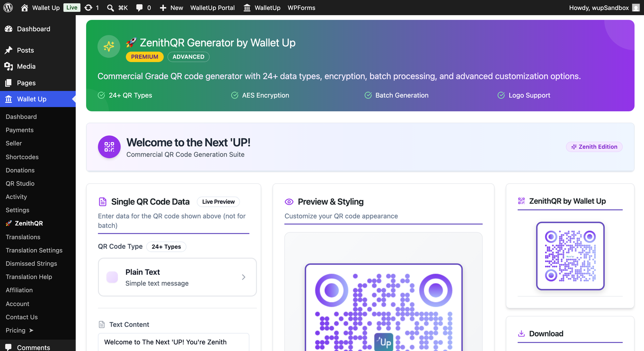
Task: Click the 24+ Types badge
Action: point(166,247)
